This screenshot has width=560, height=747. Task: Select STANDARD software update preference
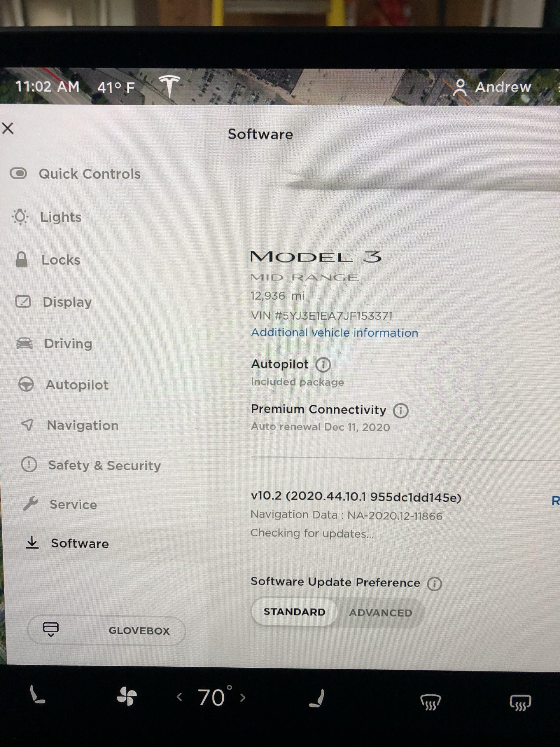[294, 612]
